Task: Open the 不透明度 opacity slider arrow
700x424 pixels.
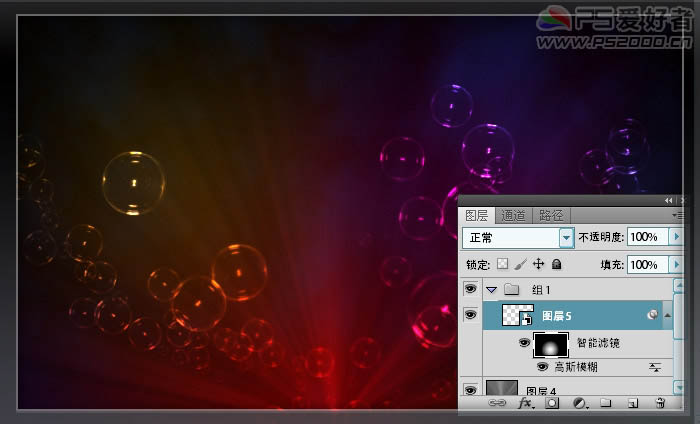Action: pos(676,238)
